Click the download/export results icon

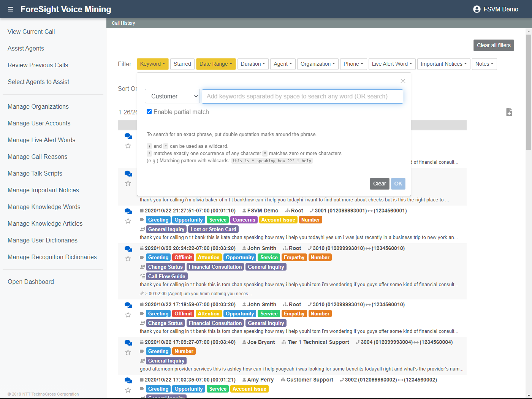[x=509, y=112]
